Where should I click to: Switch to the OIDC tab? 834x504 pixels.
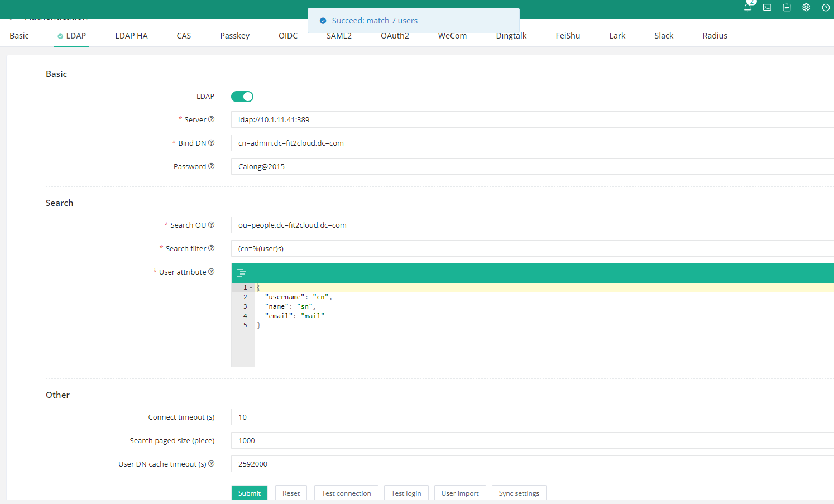click(288, 36)
